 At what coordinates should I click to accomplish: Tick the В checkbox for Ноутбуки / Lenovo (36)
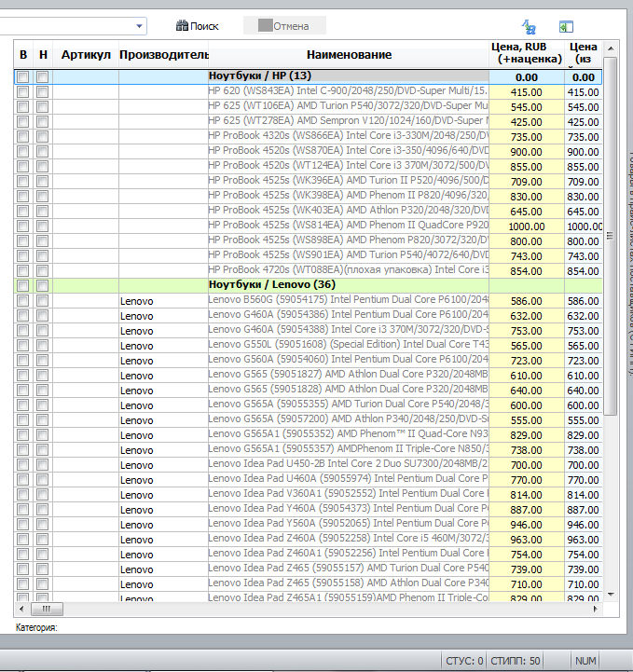(23, 286)
